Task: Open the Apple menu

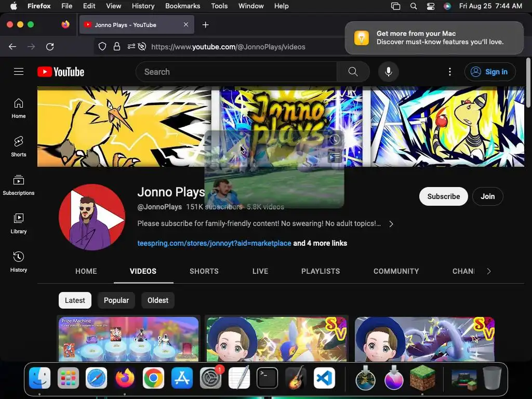Action: coord(14,6)
